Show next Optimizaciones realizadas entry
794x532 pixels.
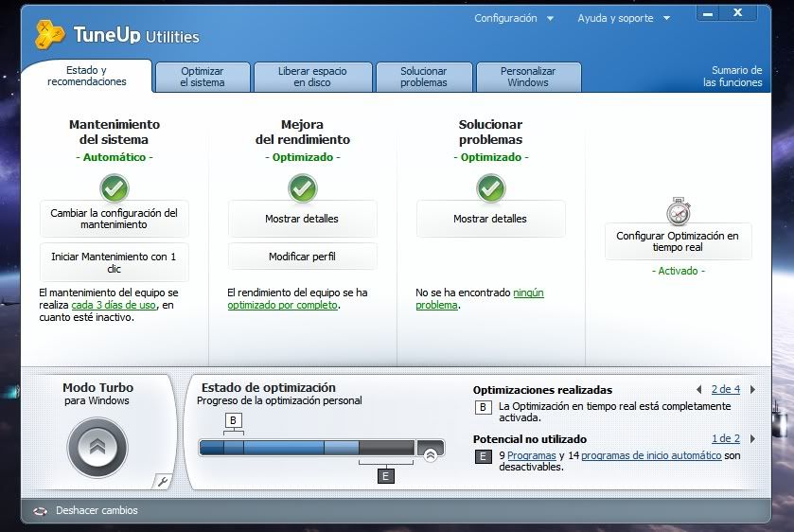[x=753, y=390]
